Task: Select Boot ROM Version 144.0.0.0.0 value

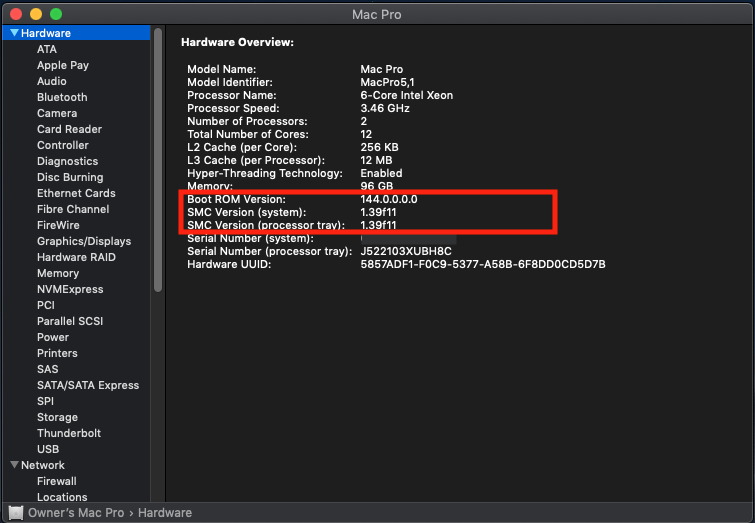Action: click(x=389, y=199)
